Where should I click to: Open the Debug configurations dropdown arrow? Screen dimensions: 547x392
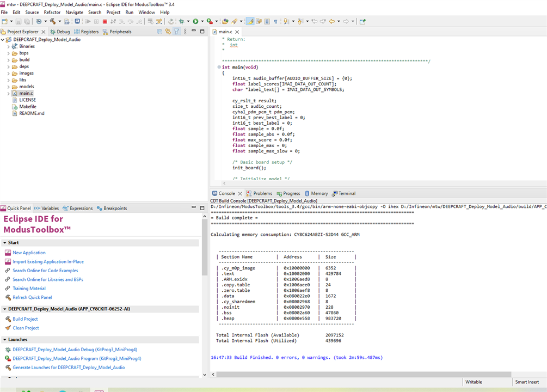pos(188,21)
